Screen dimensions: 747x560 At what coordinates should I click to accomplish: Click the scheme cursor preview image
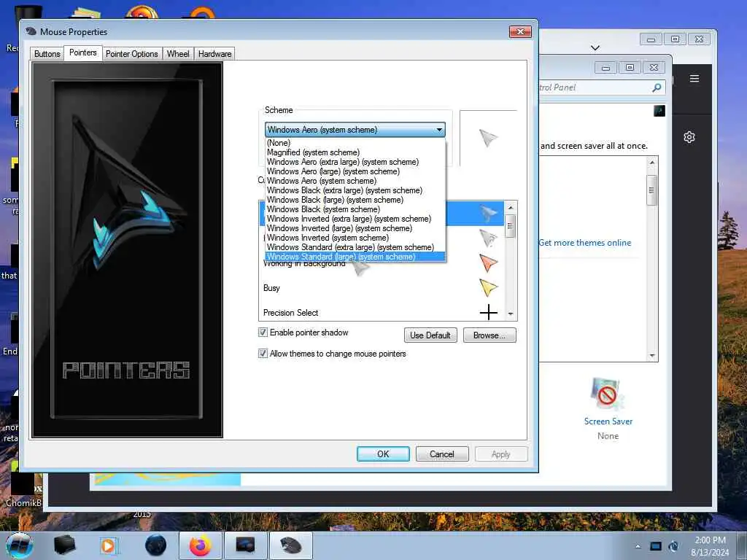pyautogui.click(x=488, y=138)
